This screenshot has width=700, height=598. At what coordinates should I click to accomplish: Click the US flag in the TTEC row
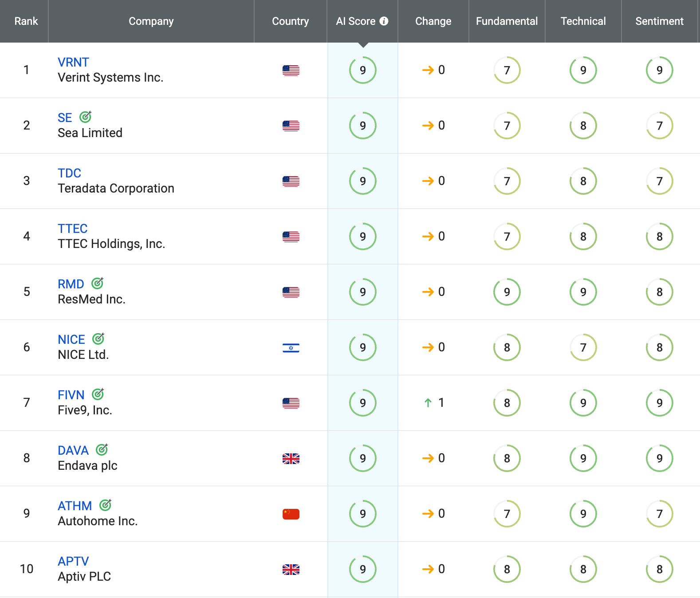point(291,236)
